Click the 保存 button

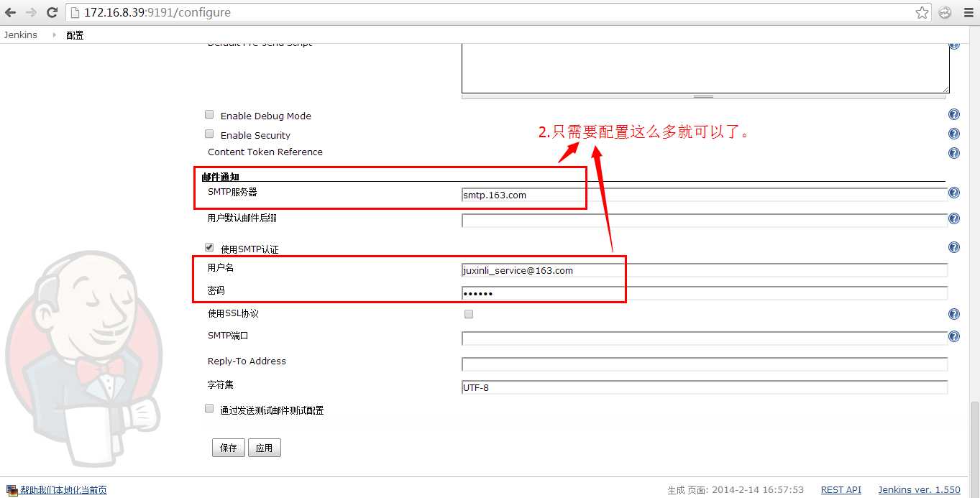click(x=229, y=448)
